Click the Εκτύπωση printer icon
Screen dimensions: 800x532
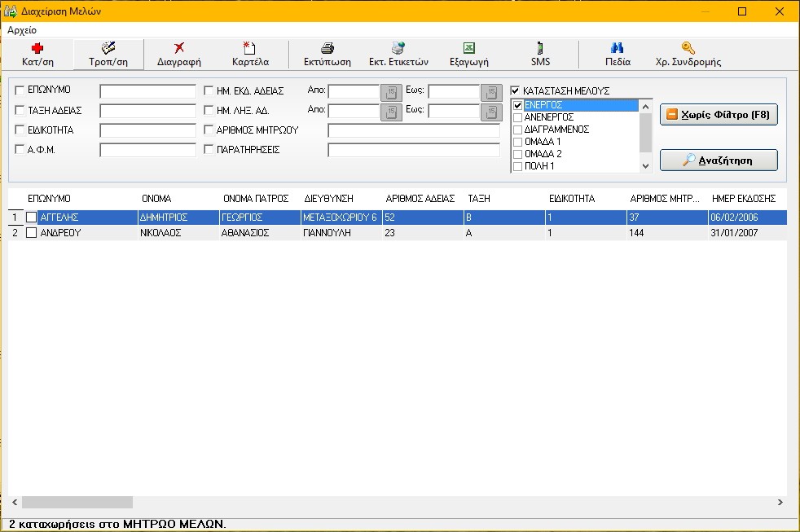coord(327,49)
